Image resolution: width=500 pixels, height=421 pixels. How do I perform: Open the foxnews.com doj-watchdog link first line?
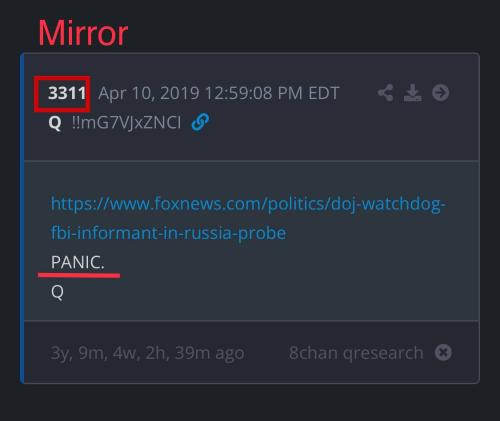[248, 204]
